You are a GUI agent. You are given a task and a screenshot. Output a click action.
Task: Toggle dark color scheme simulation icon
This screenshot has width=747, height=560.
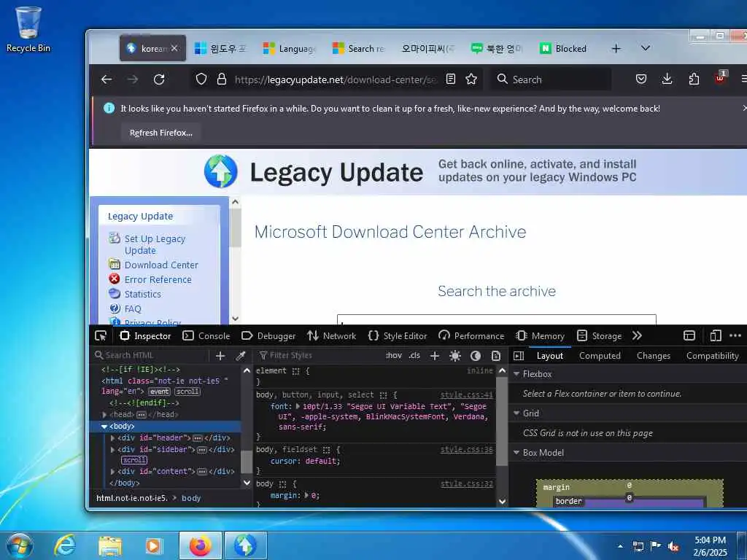click(476, 356)
